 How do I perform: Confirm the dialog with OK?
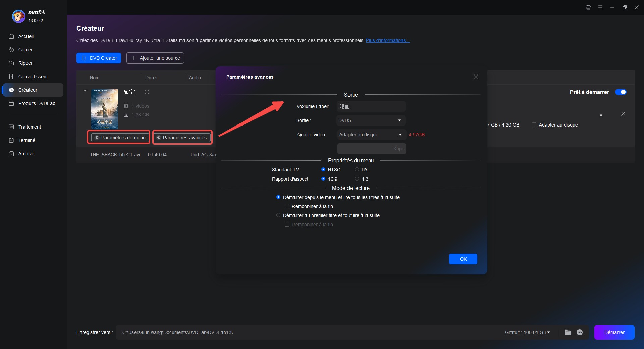pyautogui.click(x=463, y=259)
